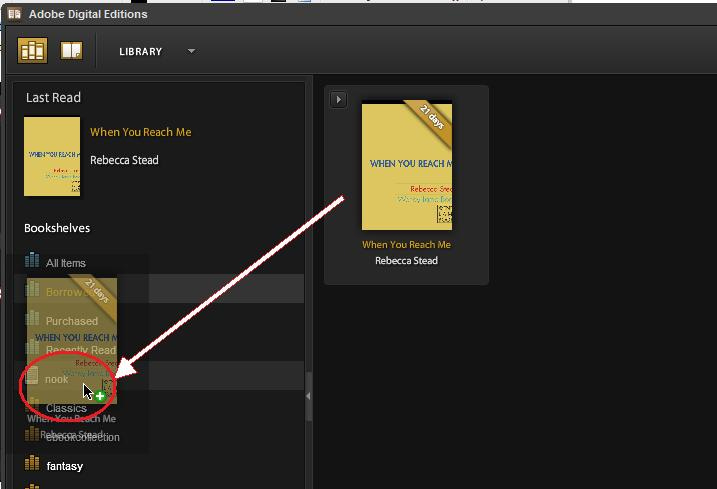This screenshot has height=489, width=717.
Task: Expand the book item options arrow
Action: click(x=338, y=99)
